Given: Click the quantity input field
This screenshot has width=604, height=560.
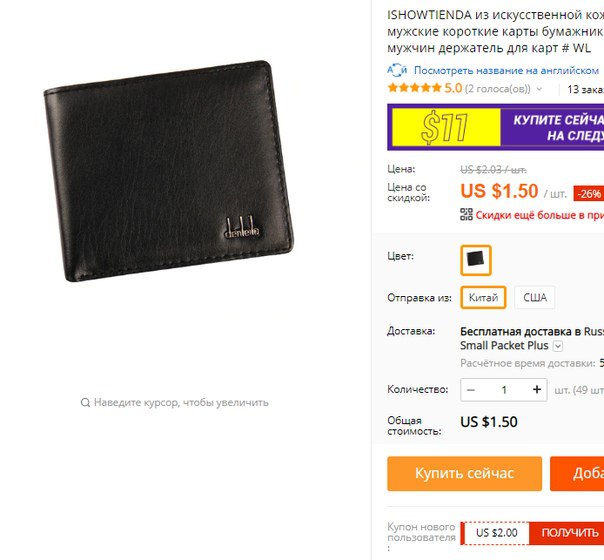Looking at the screenshot, I should 504,390.
